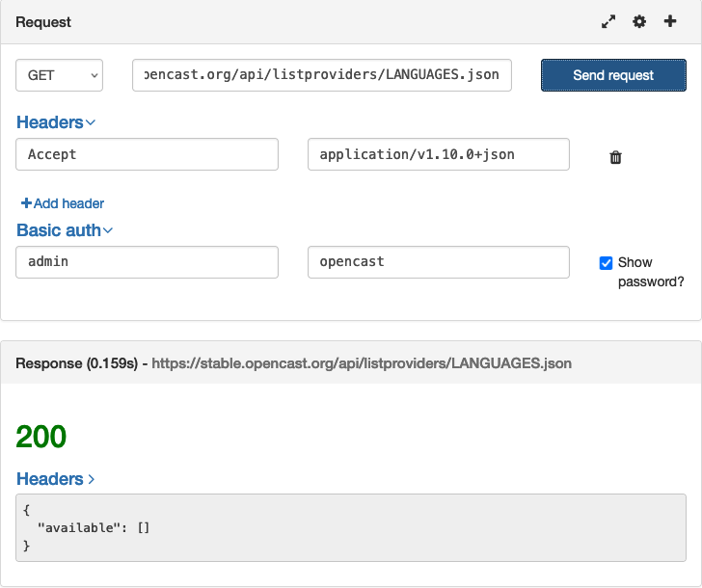
Task: Click the application/v1.10.0+json header value field
Action: (x=439, y=154)
